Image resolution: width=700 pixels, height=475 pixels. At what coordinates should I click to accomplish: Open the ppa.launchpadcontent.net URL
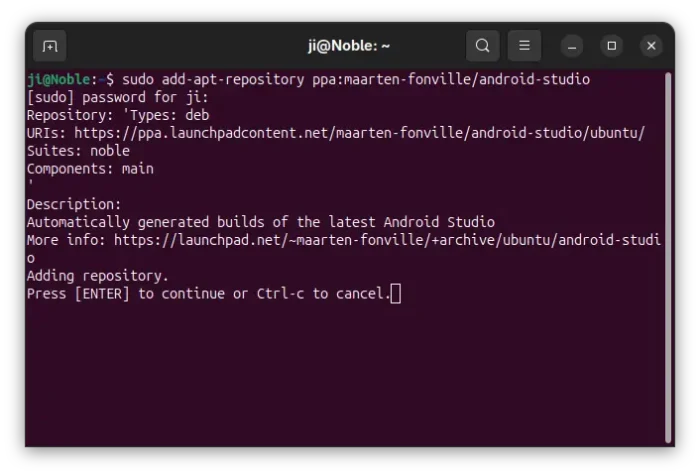coord(359,133)
